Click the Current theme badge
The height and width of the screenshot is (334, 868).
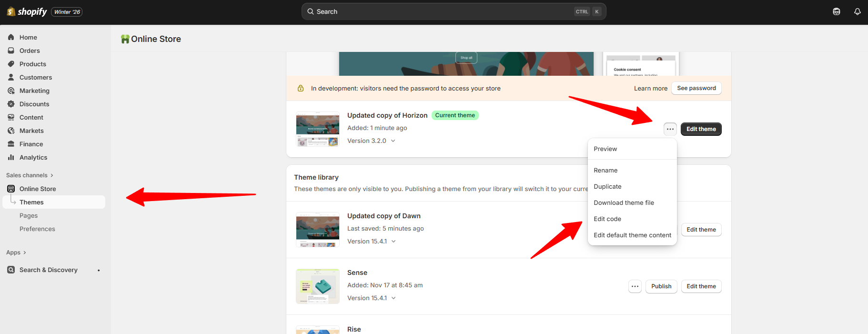click(x=455, y=115)
